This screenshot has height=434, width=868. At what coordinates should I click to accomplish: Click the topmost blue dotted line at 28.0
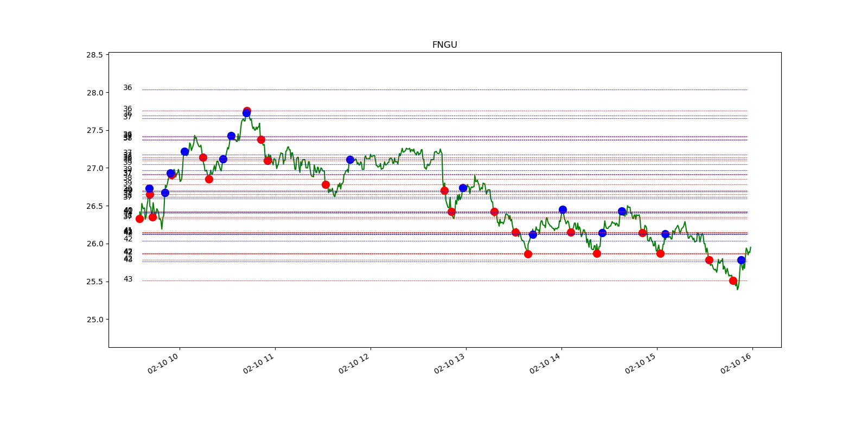(x=445, y=90)
